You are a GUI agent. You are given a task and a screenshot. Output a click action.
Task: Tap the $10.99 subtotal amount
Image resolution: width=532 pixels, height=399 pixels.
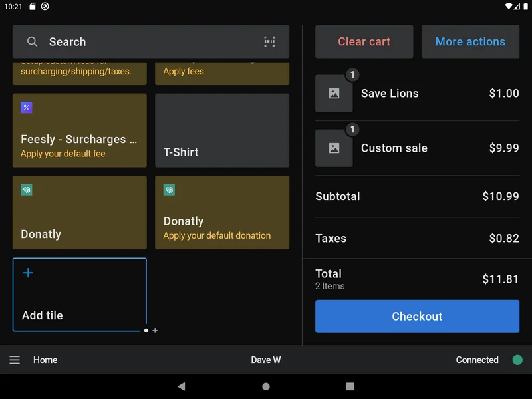(501, 196)
